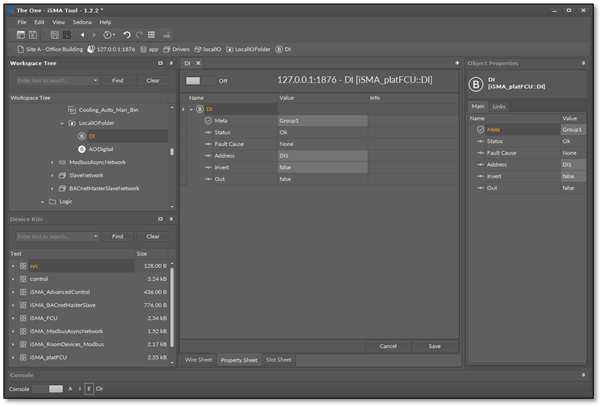The height and width of the screenshot is (407, 602).
Task: Toggle the E console filter button
Action: 88,388
